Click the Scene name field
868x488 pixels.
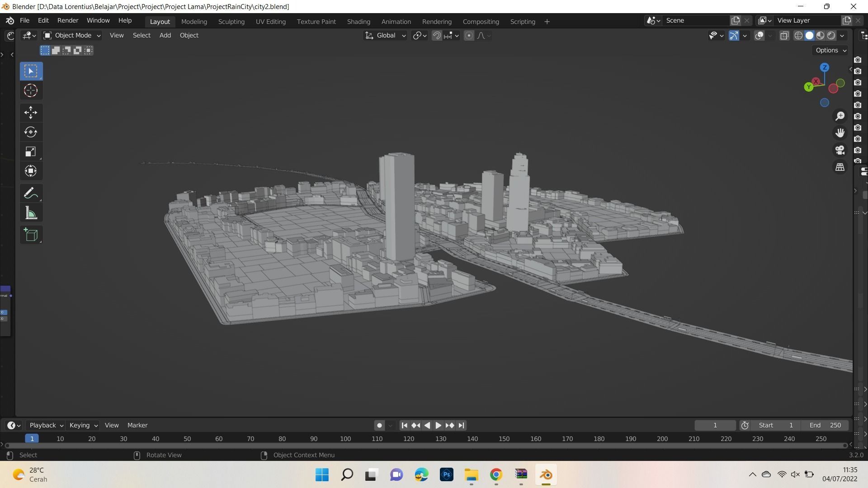696,21
